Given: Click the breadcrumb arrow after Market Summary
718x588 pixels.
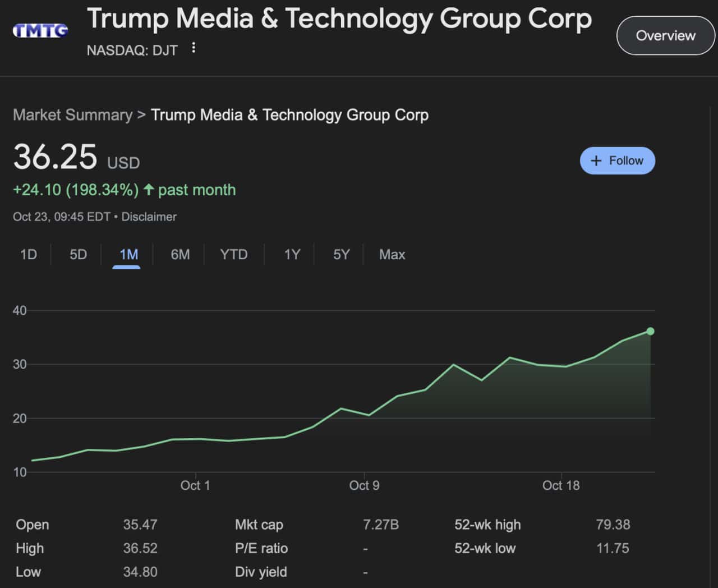Looking at the screenshot, I should [x=141, y=115].
